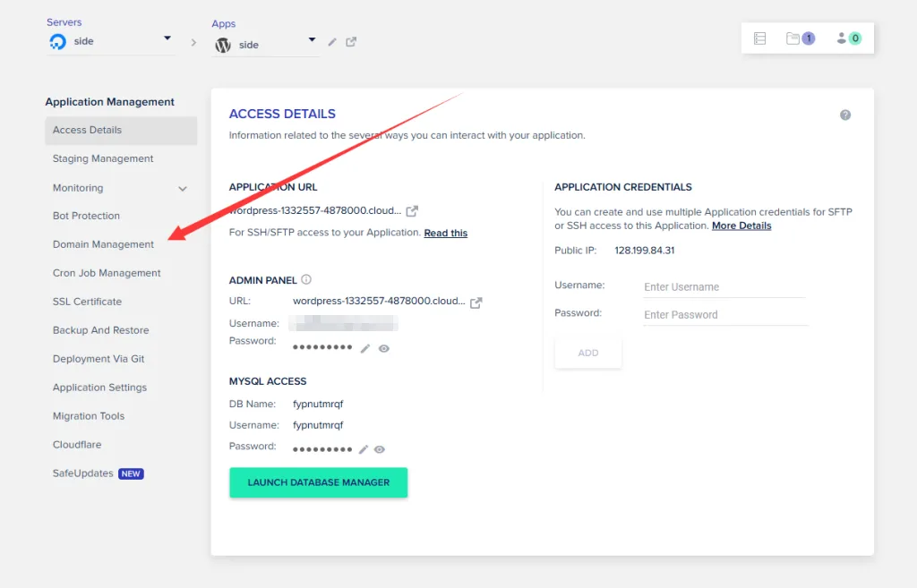Click the Admin Panel info icon

306,280
